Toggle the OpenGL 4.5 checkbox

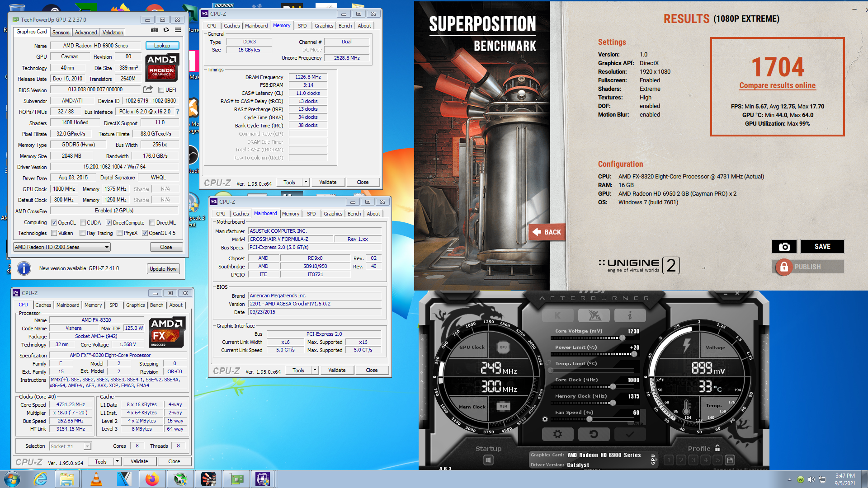(x=145, y=233)
